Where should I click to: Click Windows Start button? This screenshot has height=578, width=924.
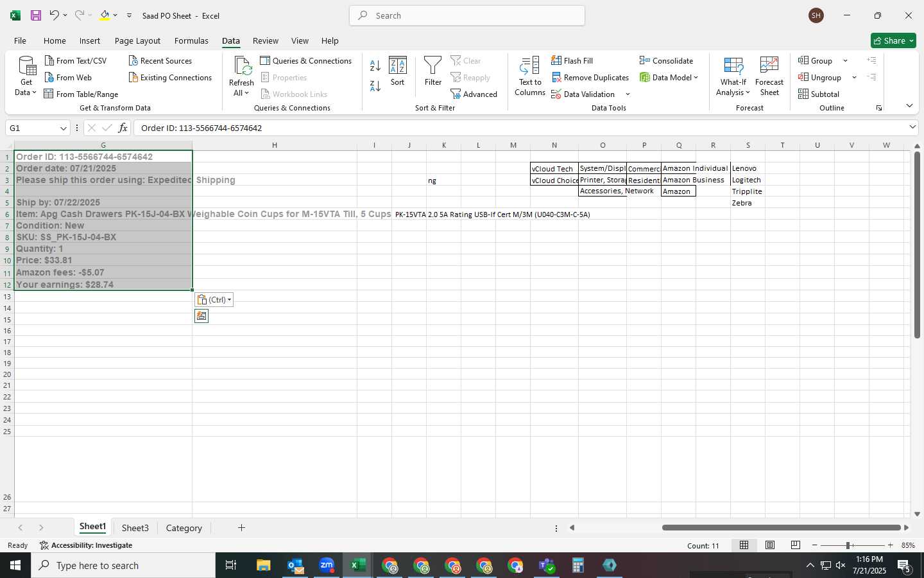click(15, 565)
